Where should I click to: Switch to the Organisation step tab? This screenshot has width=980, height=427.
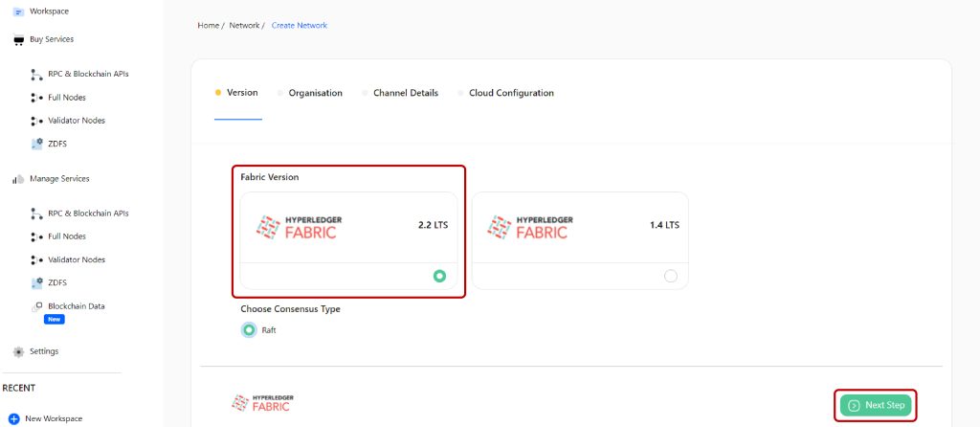[315, 93]
